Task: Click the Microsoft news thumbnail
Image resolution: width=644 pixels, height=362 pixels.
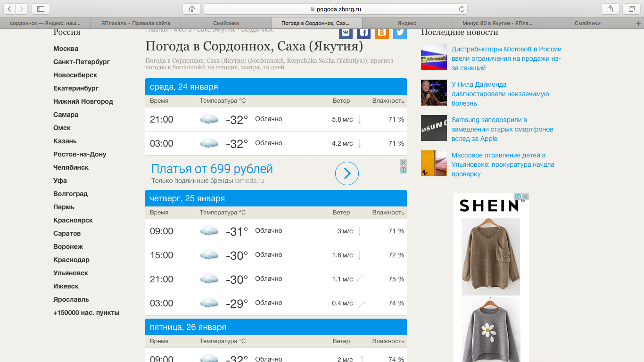Action: [x=434, y=57]
